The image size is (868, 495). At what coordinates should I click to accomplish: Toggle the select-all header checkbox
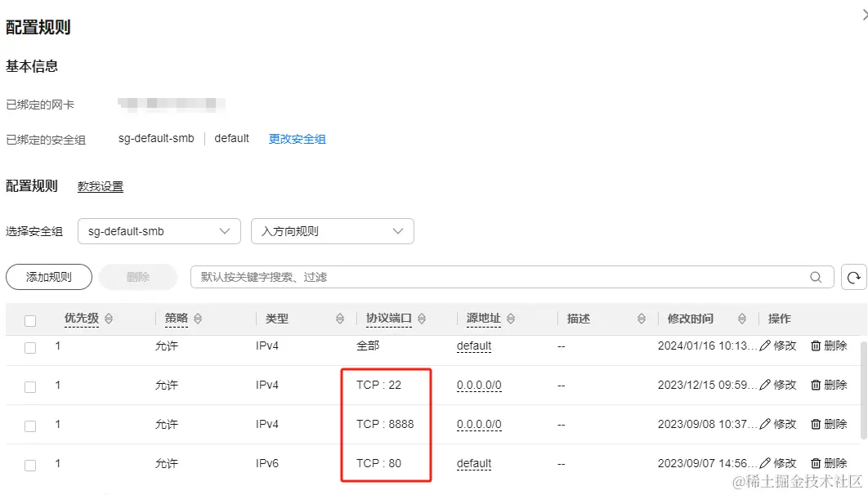click(30, 320)
